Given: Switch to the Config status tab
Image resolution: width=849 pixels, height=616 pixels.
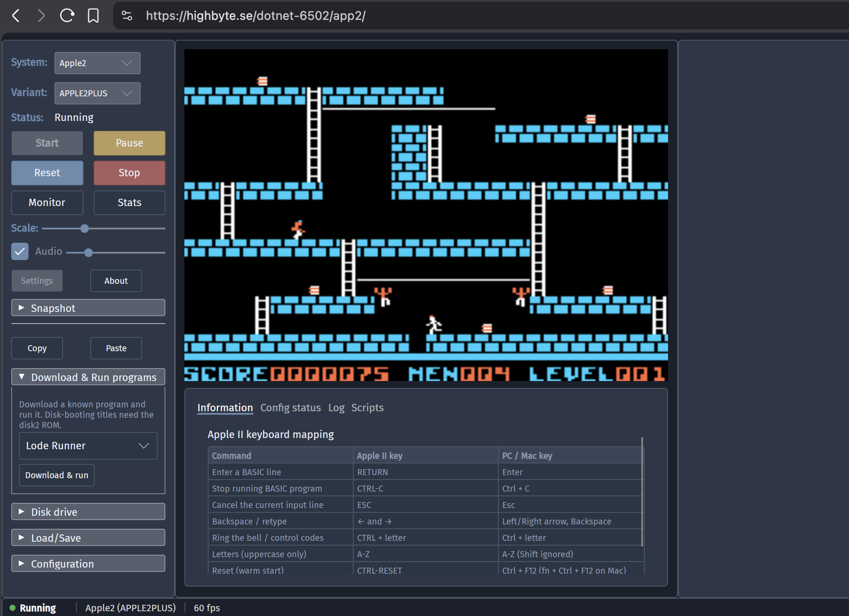Looking at the screenshot, I should [x=290, y=408].
